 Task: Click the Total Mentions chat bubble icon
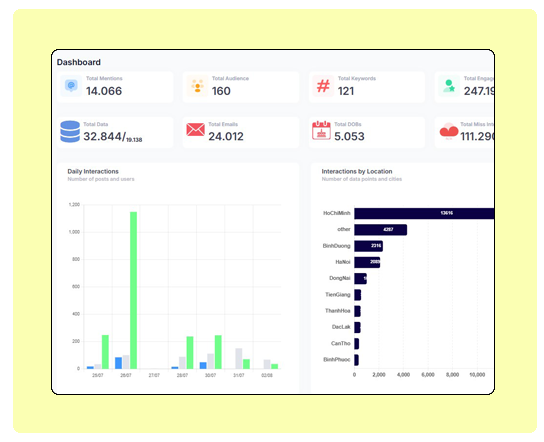click(x=71, y=85)
